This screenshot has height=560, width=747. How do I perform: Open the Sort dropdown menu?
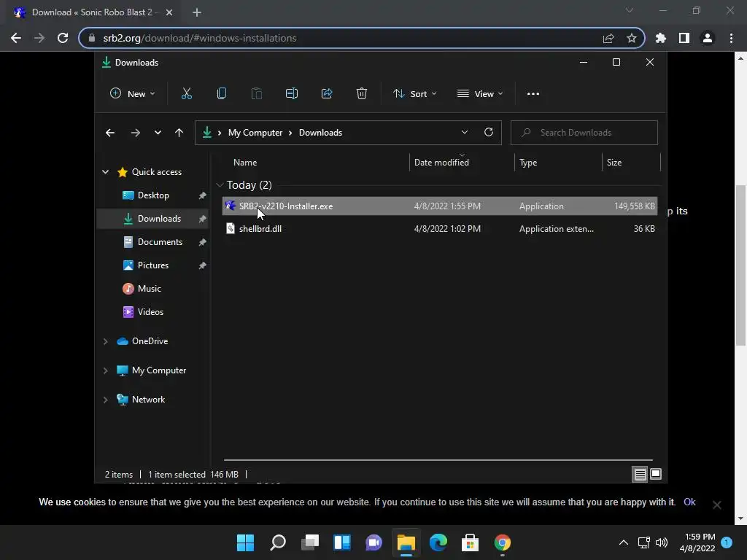(x=414, y=94)
